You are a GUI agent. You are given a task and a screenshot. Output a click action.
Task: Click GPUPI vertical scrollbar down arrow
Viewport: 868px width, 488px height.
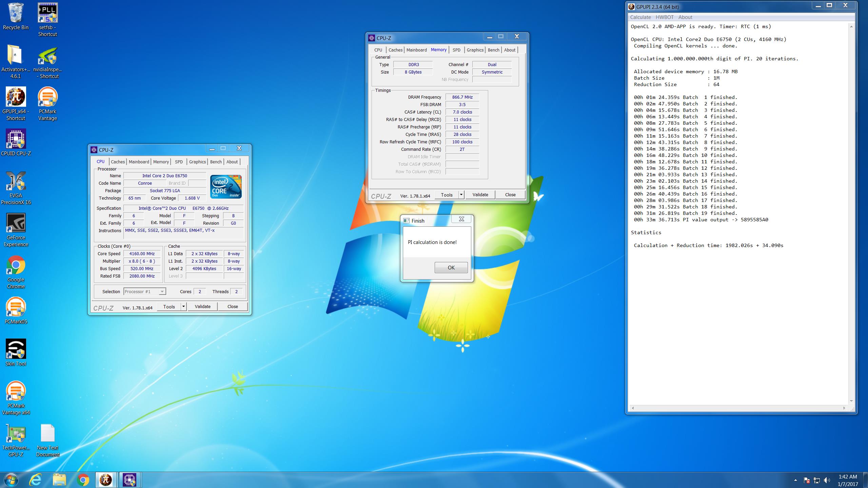(x=851, y=401)
